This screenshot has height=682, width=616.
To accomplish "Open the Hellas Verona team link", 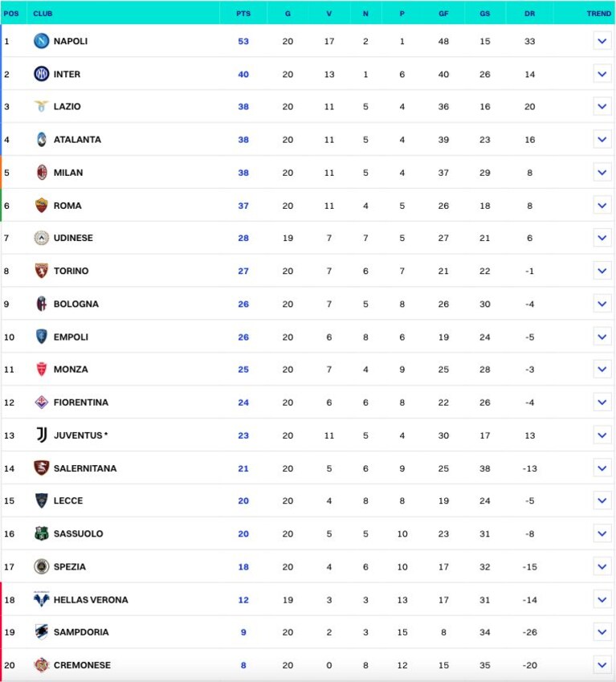I will 91,600.
